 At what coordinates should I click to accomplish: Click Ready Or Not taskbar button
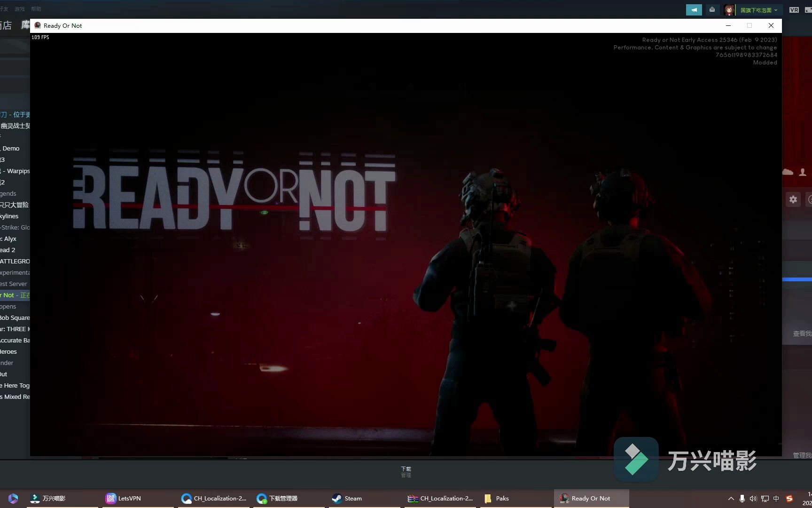click(591, 499)
